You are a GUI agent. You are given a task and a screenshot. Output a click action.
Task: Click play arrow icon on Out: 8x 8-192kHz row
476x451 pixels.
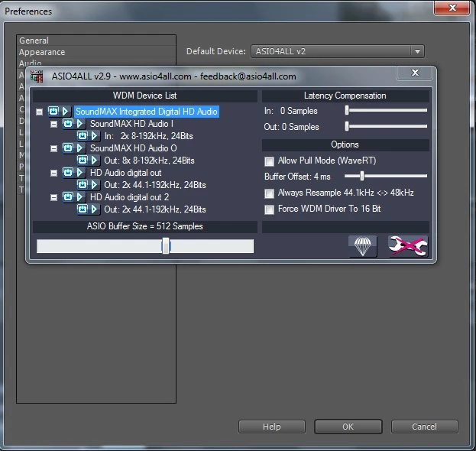point(94,160)
